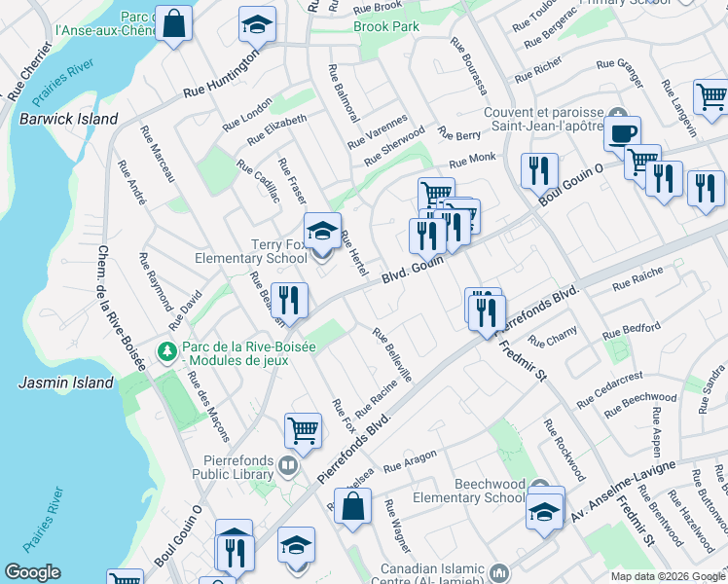Click Barwick Island label
728x584 pixels.
[69, 119]
